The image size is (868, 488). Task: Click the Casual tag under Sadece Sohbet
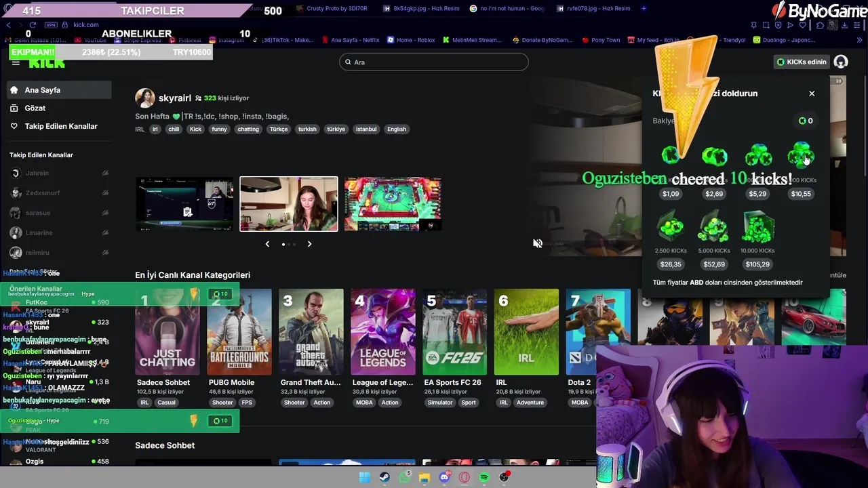pyautogui.click(x=166, y=403)
